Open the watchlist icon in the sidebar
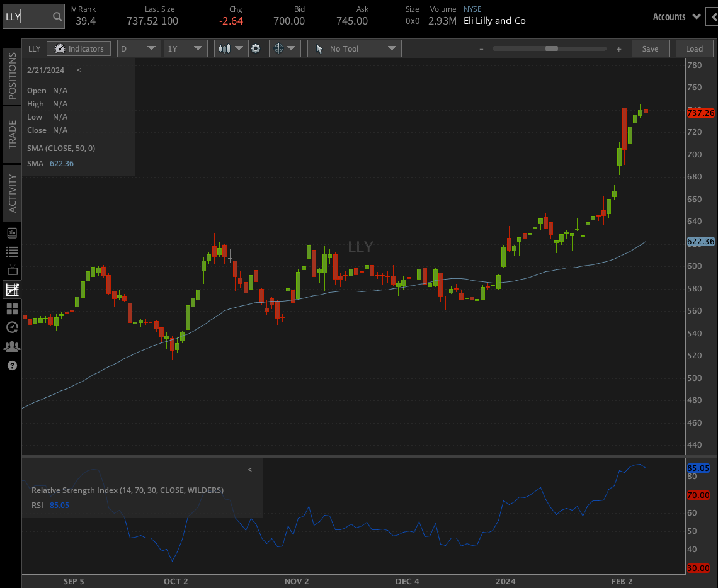The image size is (718, 588). coord(11,251)
